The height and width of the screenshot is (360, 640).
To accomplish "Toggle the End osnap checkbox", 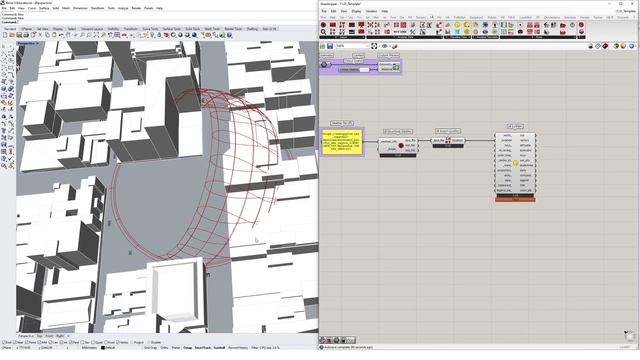I will (x=3, y=342).
